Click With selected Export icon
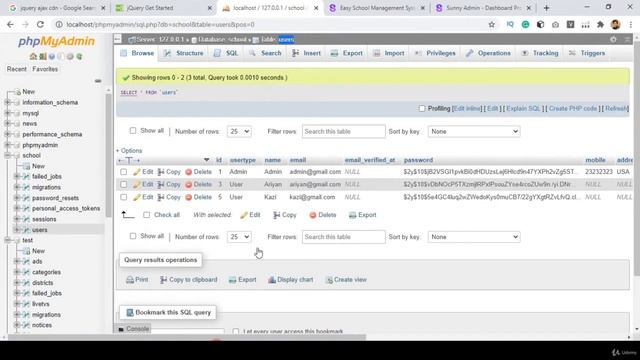 (352, 215)
